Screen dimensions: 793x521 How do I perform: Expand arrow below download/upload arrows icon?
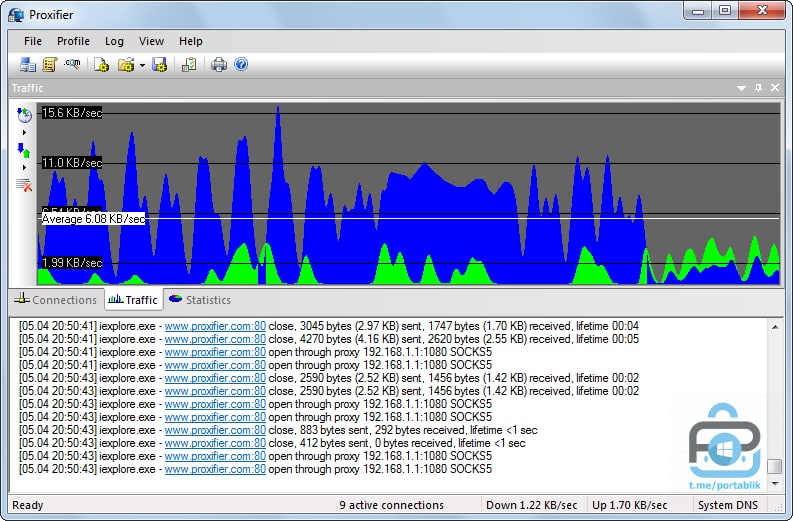24,167
